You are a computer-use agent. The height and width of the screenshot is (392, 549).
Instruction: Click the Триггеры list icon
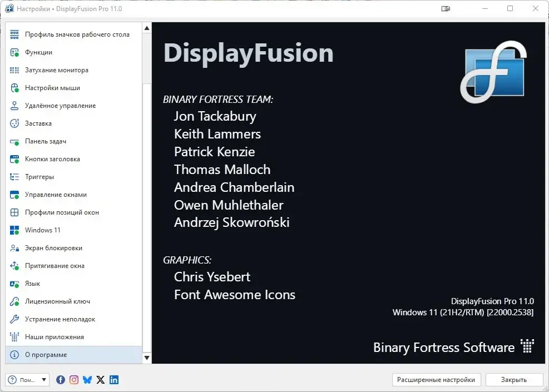pyautogui.click(x=14, y=177)
